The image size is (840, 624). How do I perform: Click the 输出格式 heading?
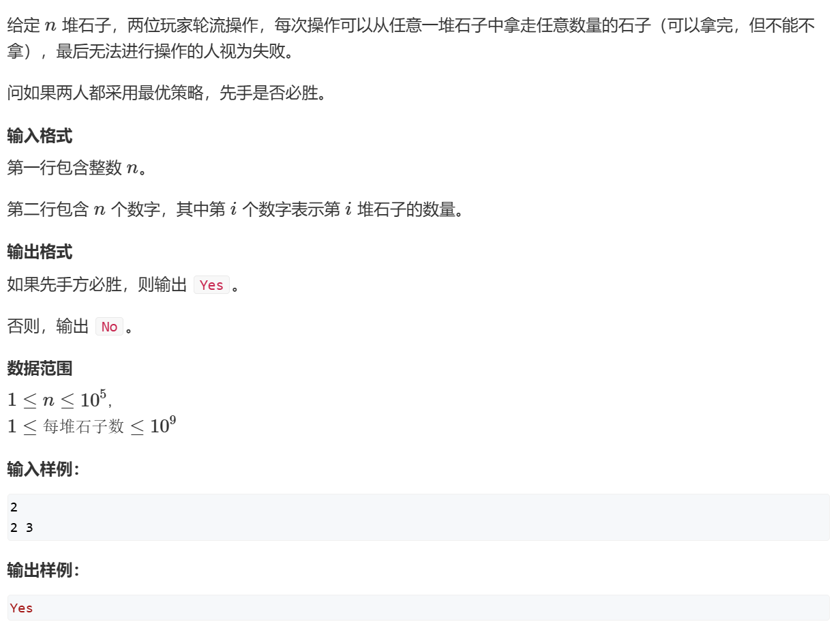tap(40, 252)
